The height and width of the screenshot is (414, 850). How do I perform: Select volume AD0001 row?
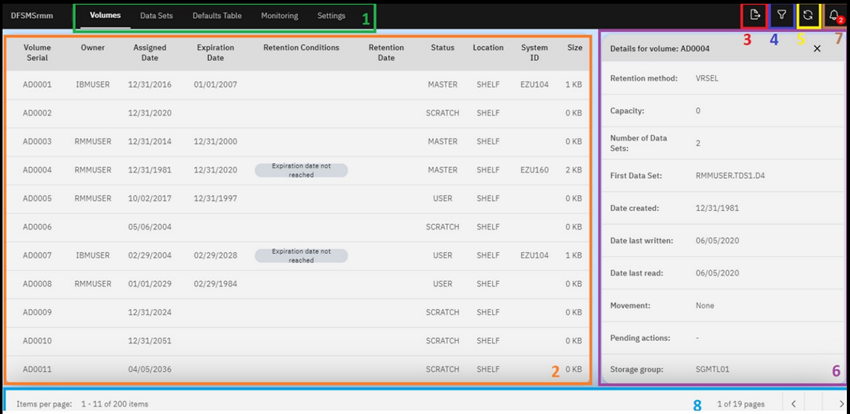(297, 85)
